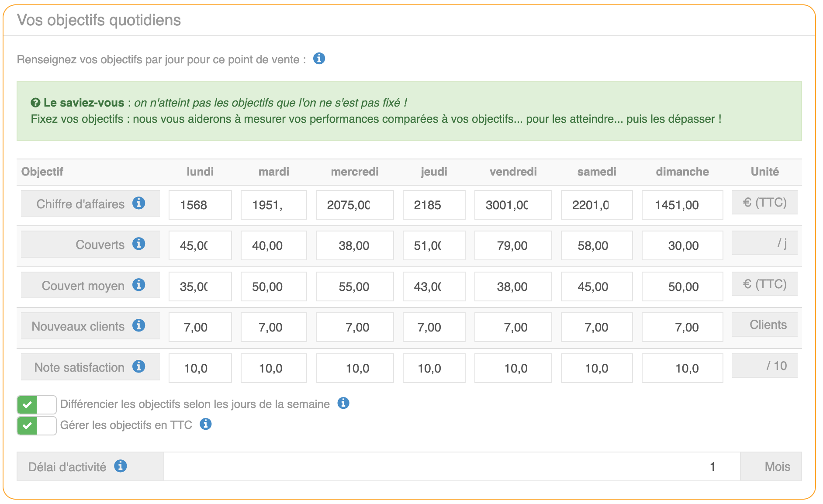Toggle Différencier les objectifs selon les jours

click(x=37, y=405)
